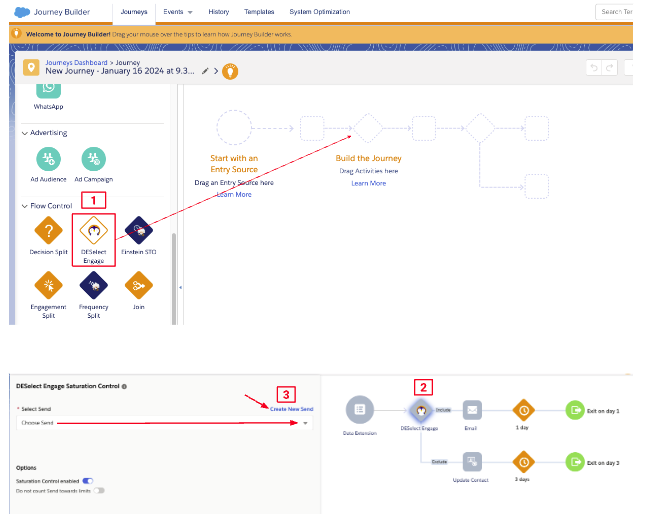Click the Exit on day 1 node
This screenshot has width=653, height=514.
pos(575,410)
